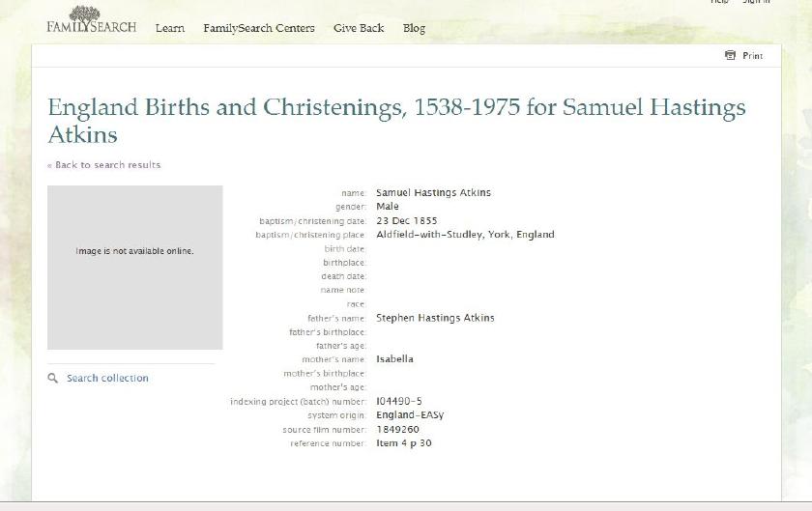
Task: Open the Search collection link
Action: (x=107, y=379)
